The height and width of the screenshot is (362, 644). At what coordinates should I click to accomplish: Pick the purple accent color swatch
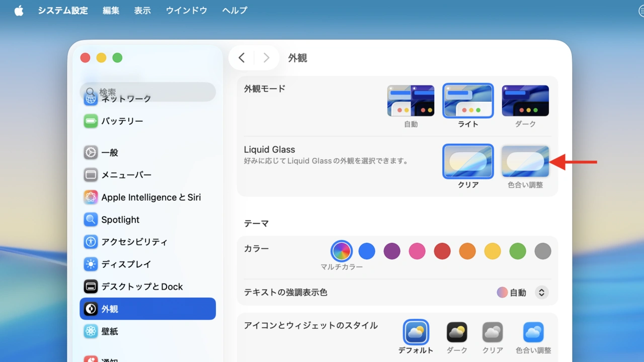pos(392,251)
